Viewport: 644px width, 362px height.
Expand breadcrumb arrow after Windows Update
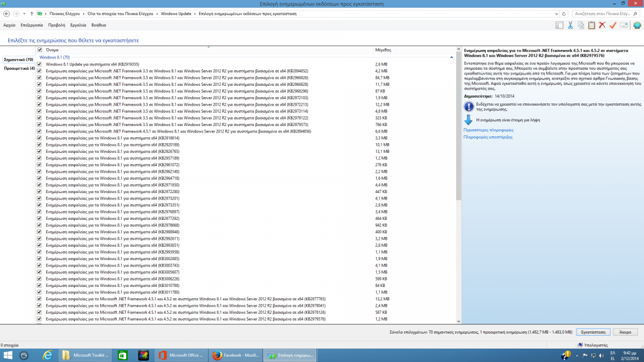194,13
